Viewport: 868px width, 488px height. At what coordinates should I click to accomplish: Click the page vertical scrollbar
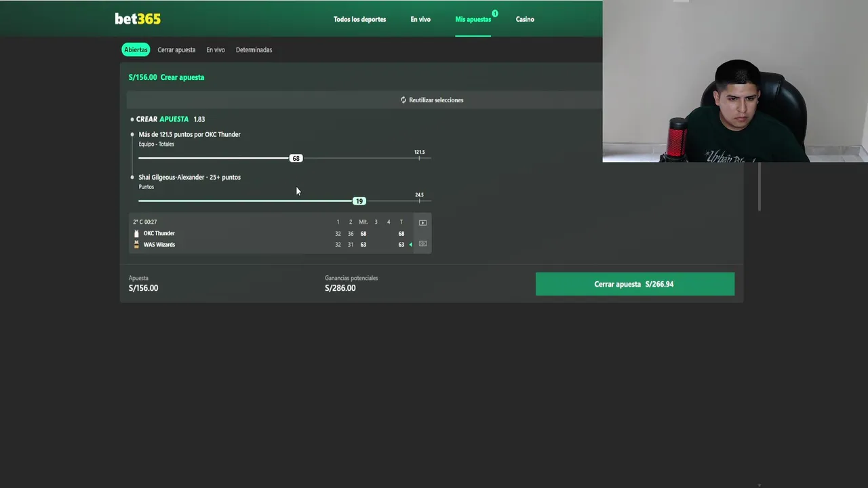click(x=759, y=186)
